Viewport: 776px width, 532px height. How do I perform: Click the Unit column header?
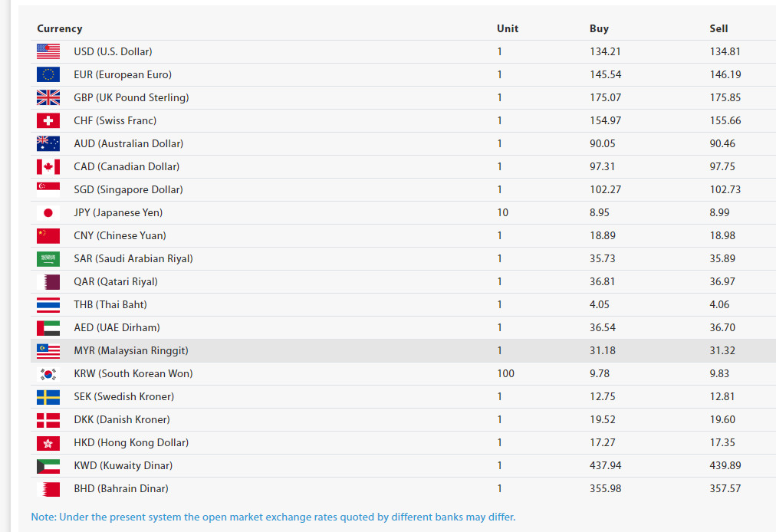point(508,28)
